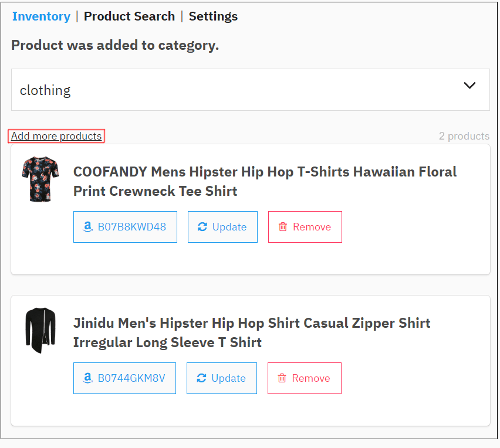Click the trash icon for the Jinidu shirt
This screenshot has height=448, width=500.
point(282,378)
